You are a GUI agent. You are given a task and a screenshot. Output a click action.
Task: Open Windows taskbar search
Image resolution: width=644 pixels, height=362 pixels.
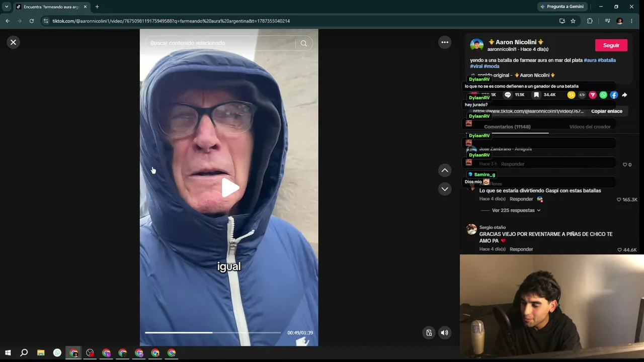(24, 353)
